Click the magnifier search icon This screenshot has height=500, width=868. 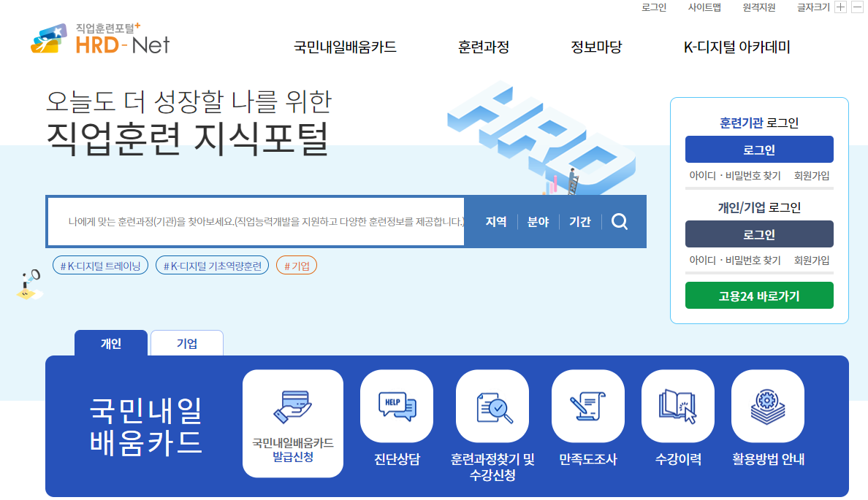click(620, 222)
